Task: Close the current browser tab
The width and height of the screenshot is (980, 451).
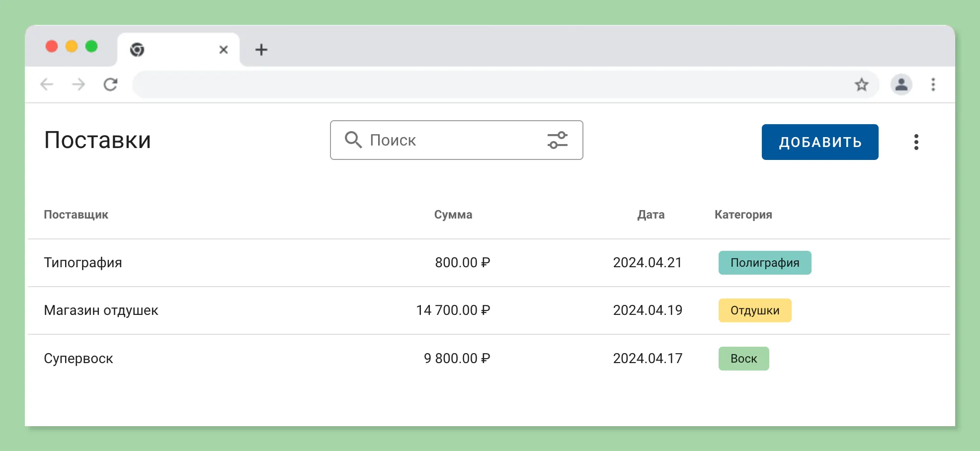Action: 224,50
